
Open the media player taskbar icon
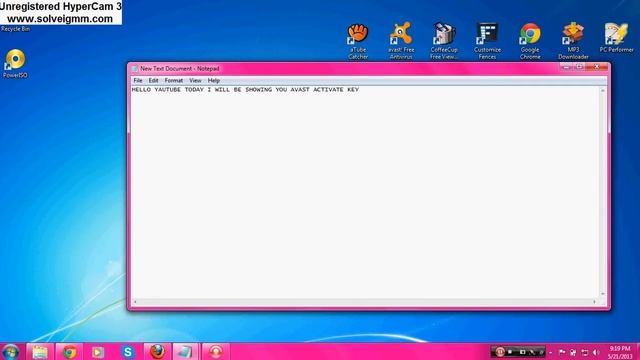point(98,352)
